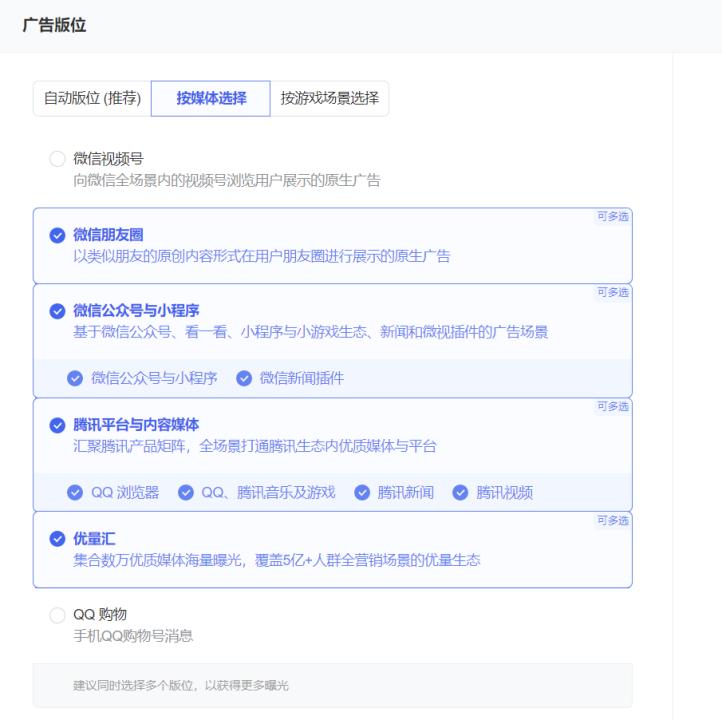Click 可多选 badge on 优量汇 card
722x720 pixels.
(612, 521)
